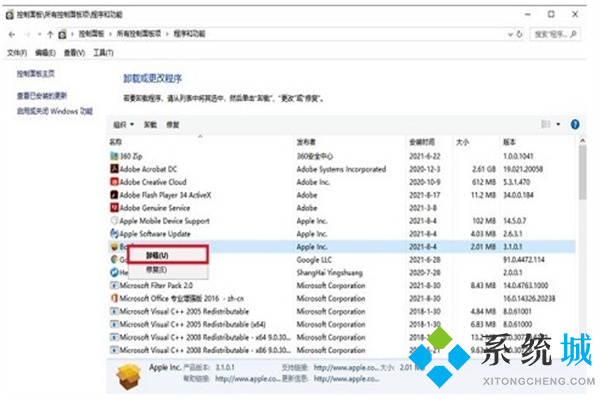Select the Adobe Creative Cloud icon
The image size is (600, 399).
114,182
